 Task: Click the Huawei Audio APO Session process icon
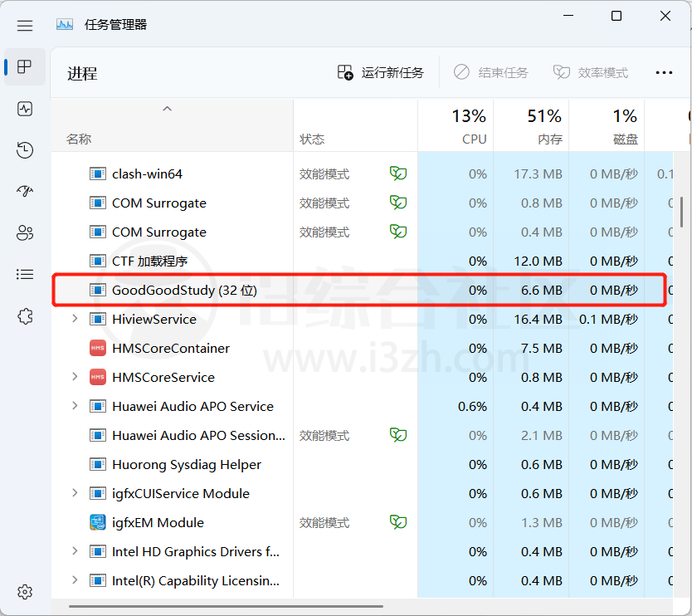point(98,435)
